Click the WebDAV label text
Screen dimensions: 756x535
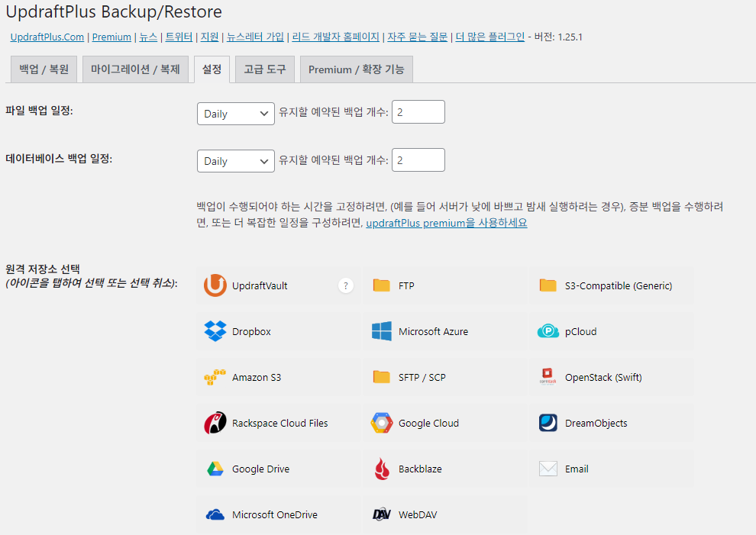418,514
